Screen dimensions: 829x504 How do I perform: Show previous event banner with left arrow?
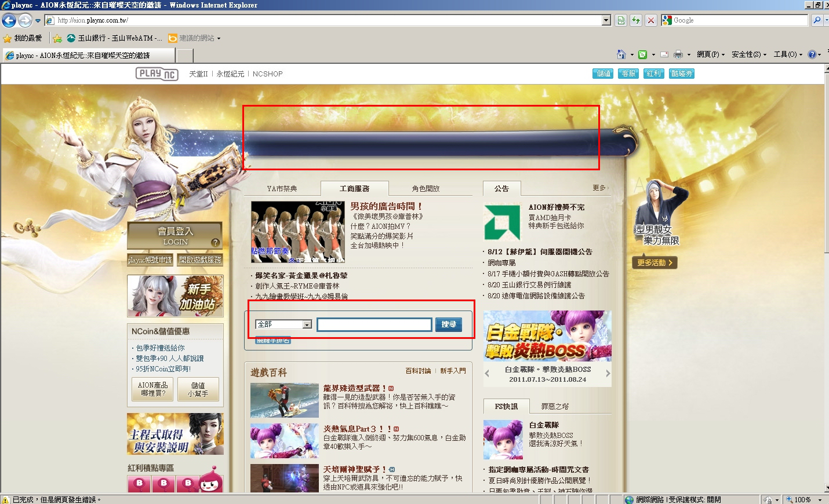(487, 374)
